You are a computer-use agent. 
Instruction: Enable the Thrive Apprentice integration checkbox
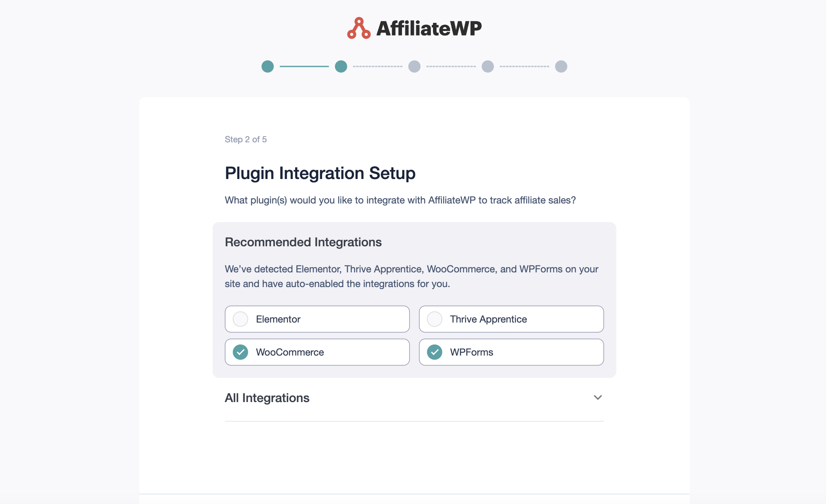pos(435,319)
